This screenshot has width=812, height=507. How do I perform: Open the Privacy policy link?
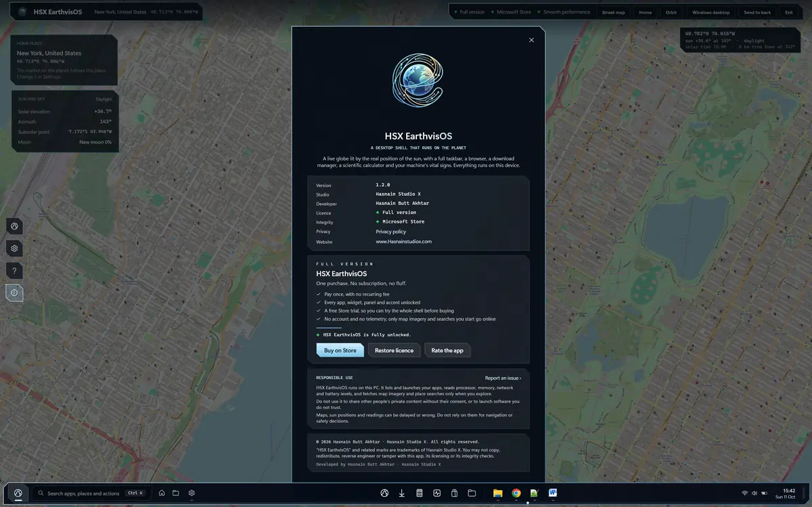(x=391, y=232)
